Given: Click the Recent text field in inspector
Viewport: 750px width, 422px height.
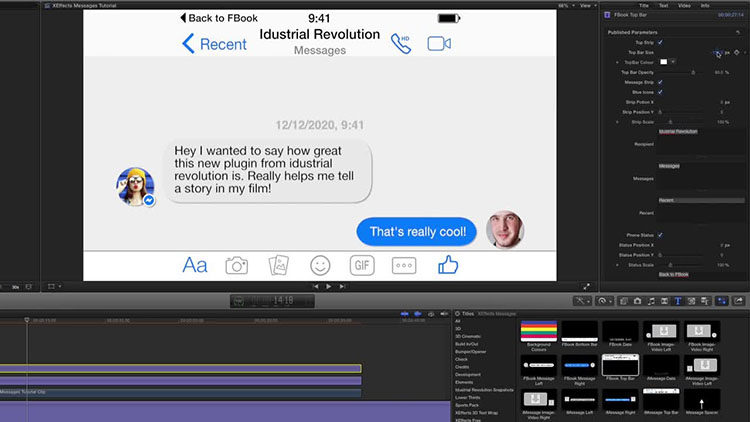Looking at the screenshot, I should 701,210.
